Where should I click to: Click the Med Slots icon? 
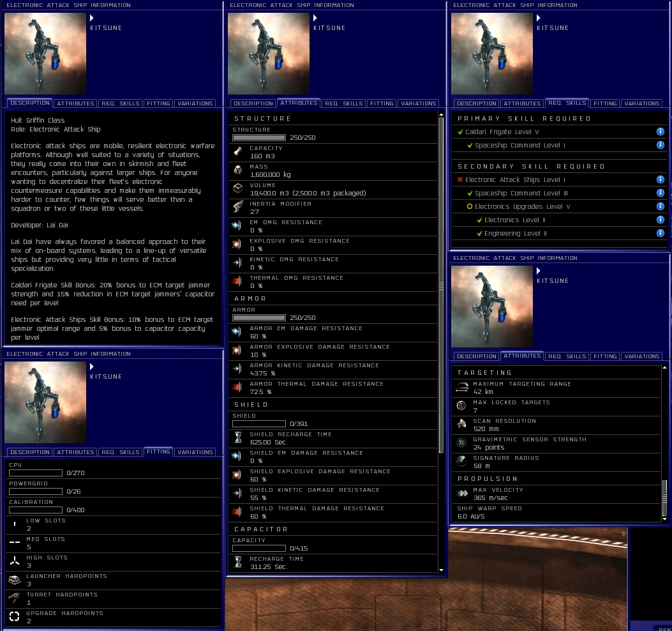coord(15,543)
